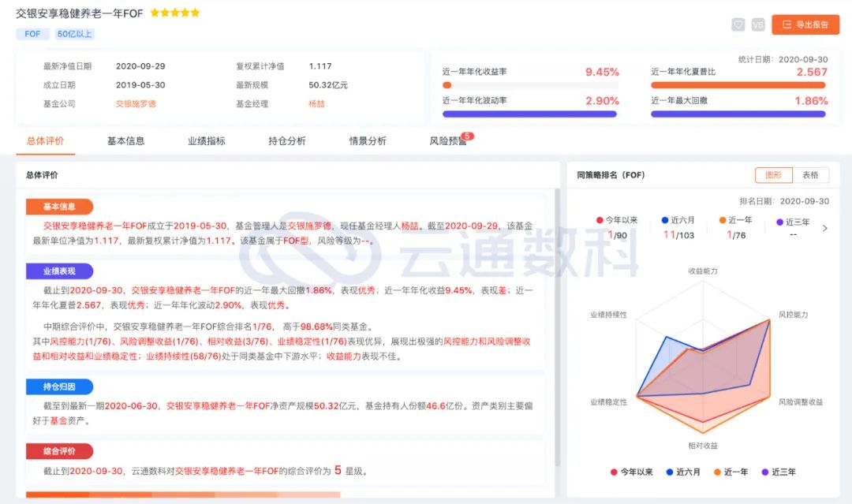Go to the 情景分析 tab
This screenshot has height=504, width=852.
(368, 141)
